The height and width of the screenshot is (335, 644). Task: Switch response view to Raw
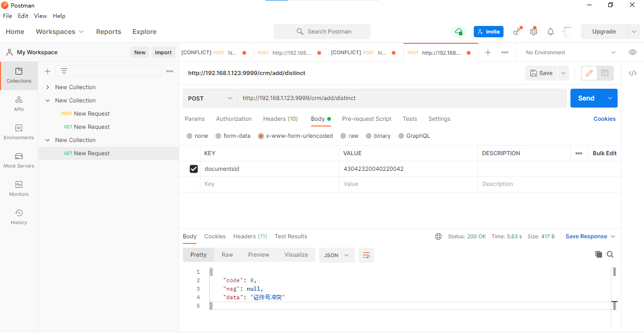tap(227, 255)
